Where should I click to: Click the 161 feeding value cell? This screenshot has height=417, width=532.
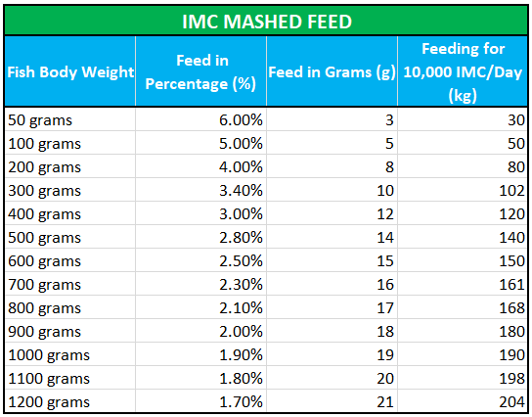pyautogui.click(x=463, y=284)
